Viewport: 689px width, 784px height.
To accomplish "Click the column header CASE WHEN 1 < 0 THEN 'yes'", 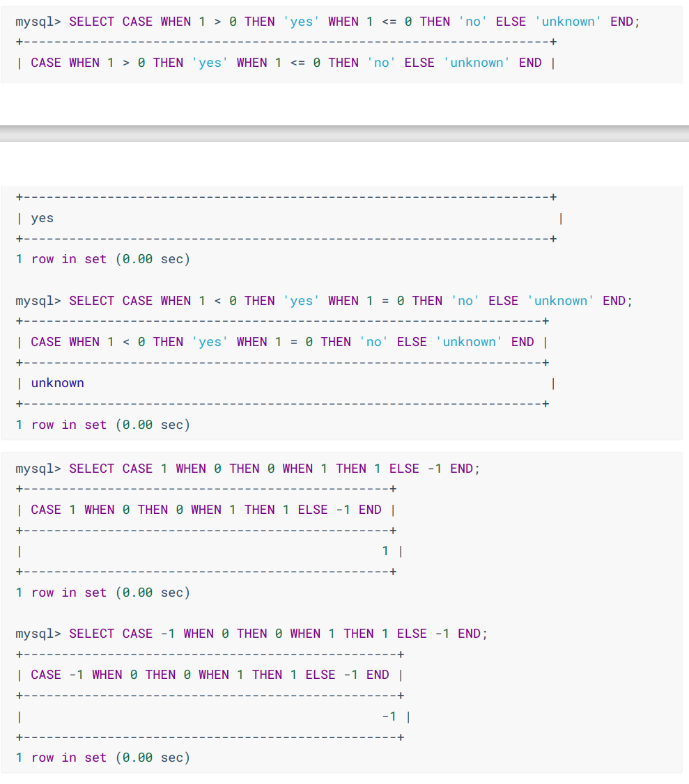I will click(x=283, y=342).
